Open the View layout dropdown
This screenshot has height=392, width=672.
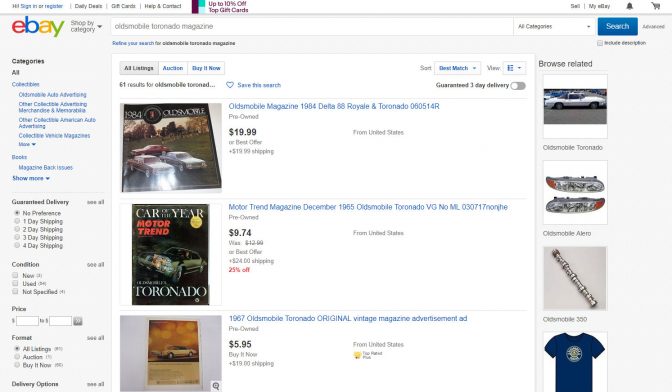click(x=514, y=68)
